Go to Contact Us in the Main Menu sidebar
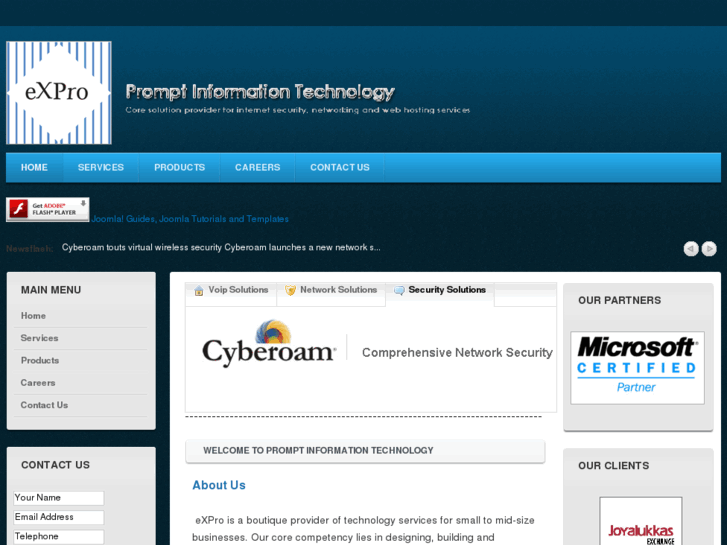The width and height of the screenshot is (727, 545). click(x=44, y=405)
